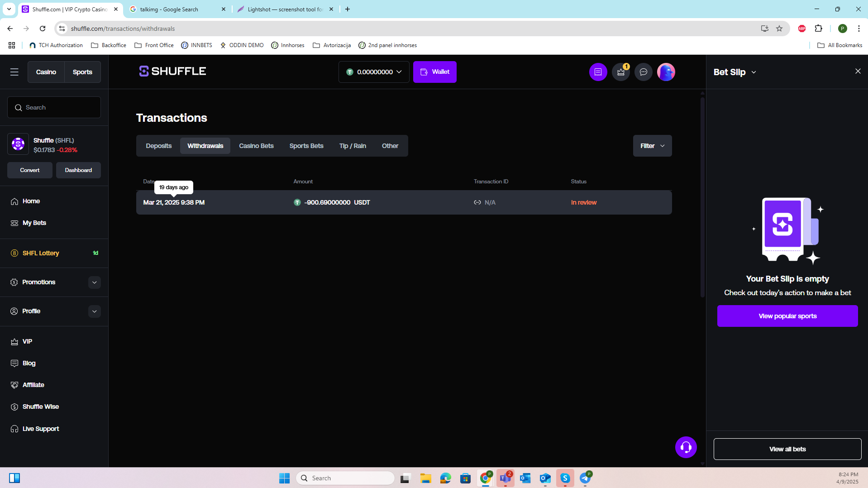The height and width of the screenshot is (488, 868).
Task: Switch to Sports Bets tab
Action: (306, 146)
